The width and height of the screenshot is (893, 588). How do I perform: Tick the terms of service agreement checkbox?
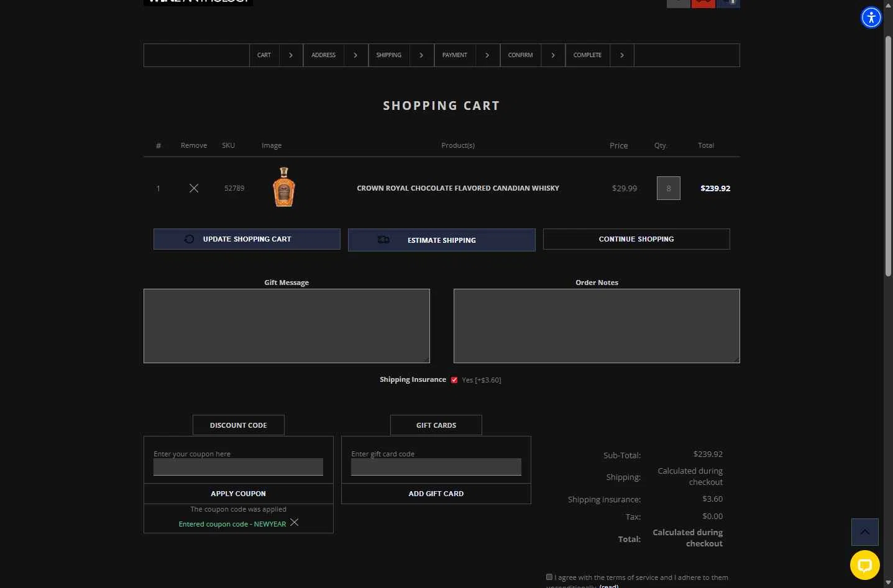(549, 577)
